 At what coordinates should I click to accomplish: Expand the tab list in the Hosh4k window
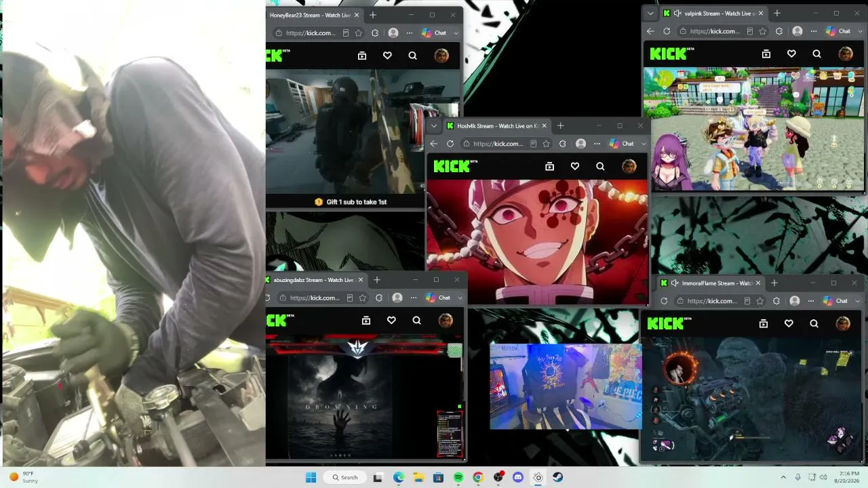[x=434, y=126]
